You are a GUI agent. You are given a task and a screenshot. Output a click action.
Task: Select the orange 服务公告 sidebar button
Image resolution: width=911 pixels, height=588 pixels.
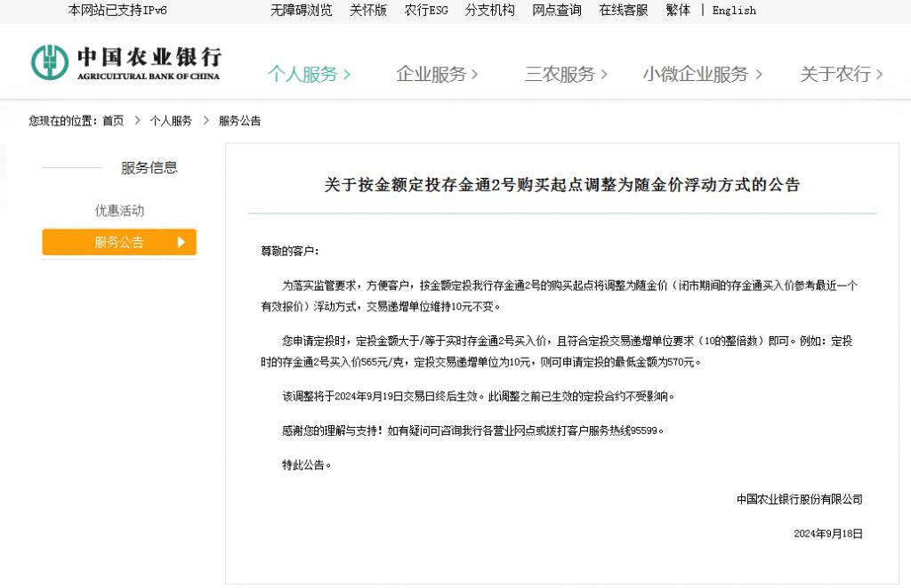coord(119,242)
